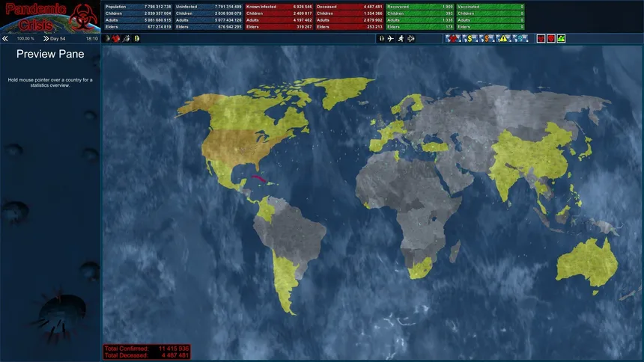
Task: Show yellow warning-triangle map mode
Action: (x=503, y=39)
